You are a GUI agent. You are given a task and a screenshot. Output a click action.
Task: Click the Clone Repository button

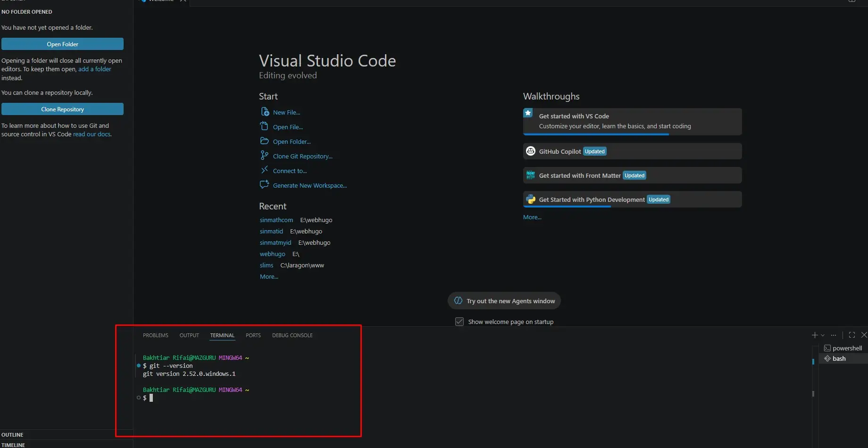coord(62,109)
